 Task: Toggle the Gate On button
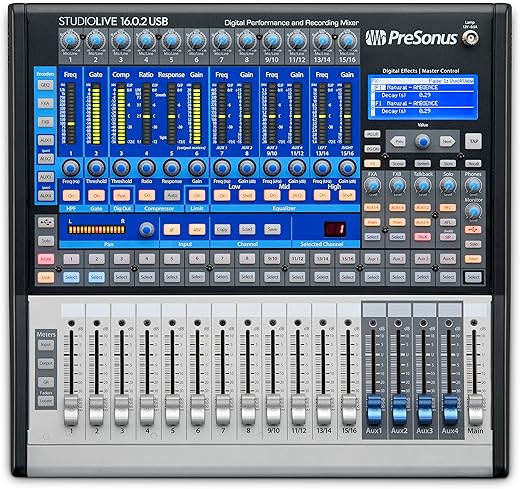pyautogui.click(x=96, y=195)
